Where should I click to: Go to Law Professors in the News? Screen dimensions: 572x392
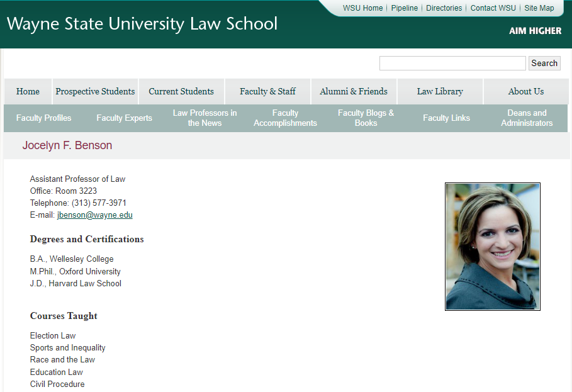pos(205,118)
